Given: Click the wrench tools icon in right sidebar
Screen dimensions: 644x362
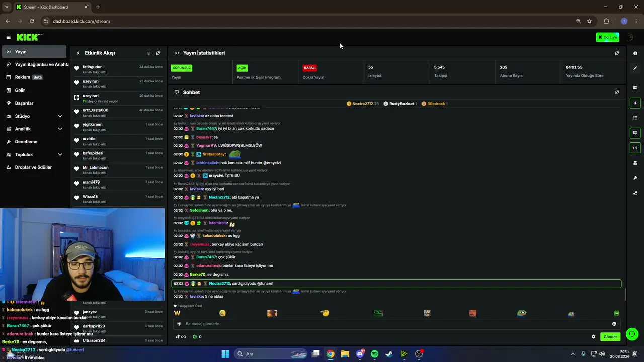Looking at the screenshot, I should (x=635, y=178).
